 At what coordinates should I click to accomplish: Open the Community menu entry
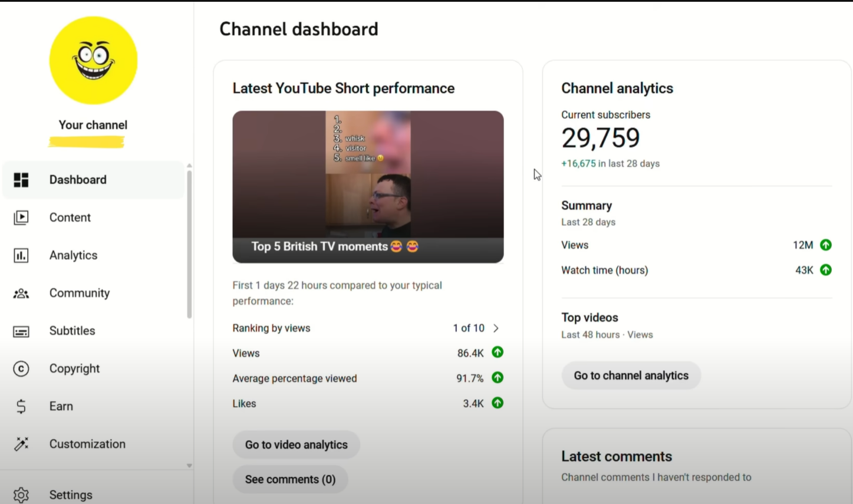click(79, 293)
